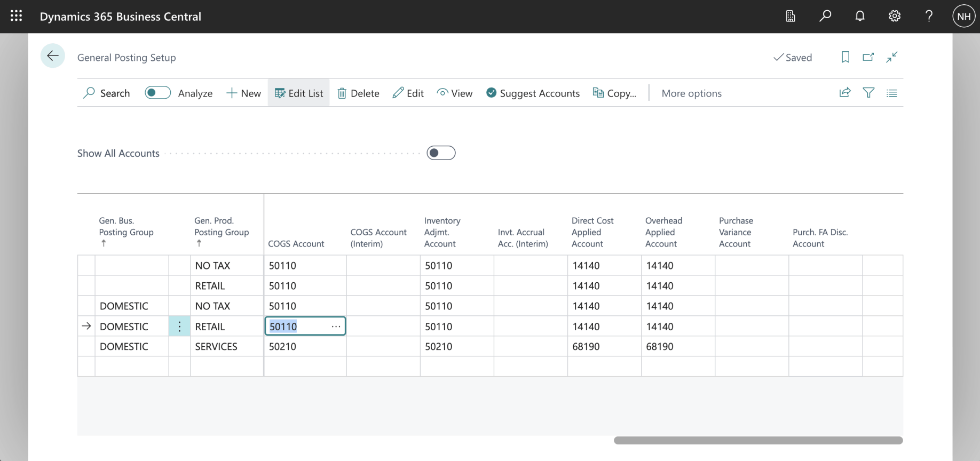Open the filter pane funnel icon
Viewport: 980px width, 461px height.
pos(868,93)
